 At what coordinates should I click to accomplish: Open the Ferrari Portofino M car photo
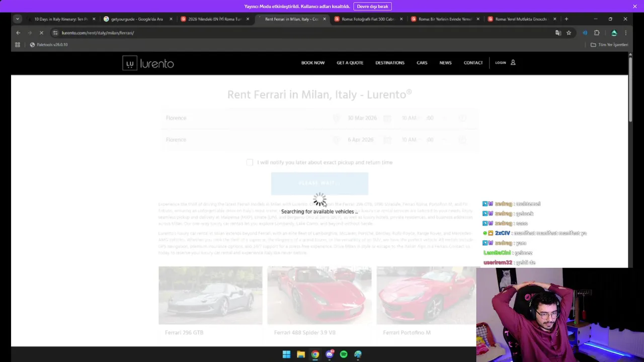click(426, 296)
